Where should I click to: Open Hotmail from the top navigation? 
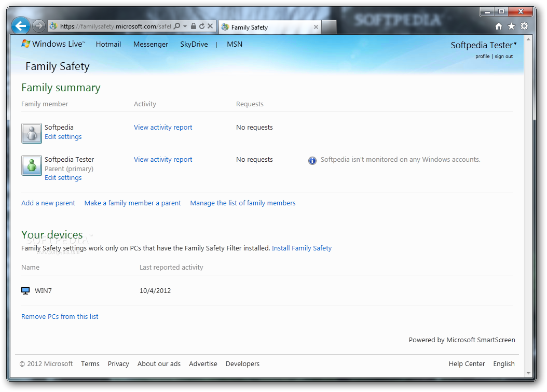(108, 44)
